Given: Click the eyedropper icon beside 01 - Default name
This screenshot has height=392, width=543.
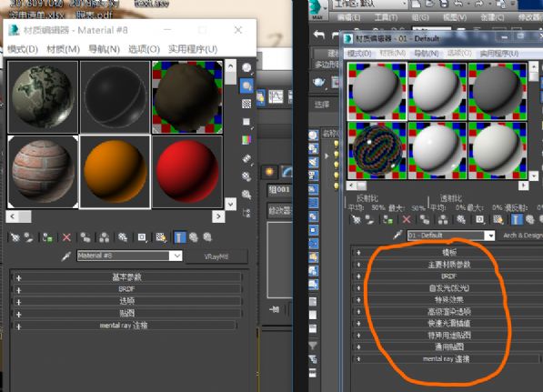Looking at the screenshot, I should 397,236.
